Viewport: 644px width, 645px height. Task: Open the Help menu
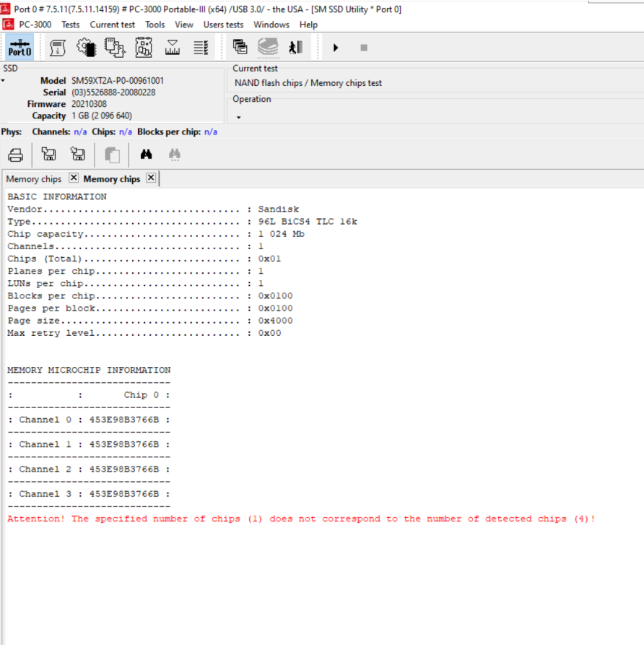308,25
